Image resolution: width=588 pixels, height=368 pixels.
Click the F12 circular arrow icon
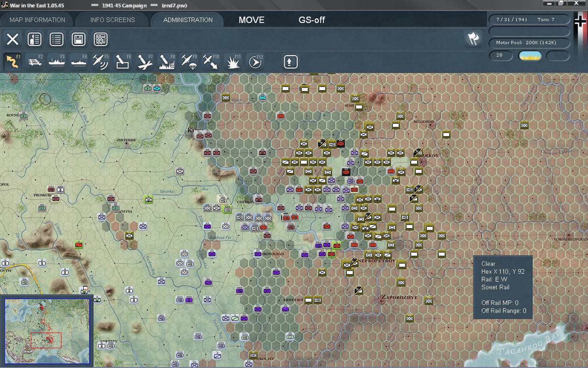tap(255, 62)
